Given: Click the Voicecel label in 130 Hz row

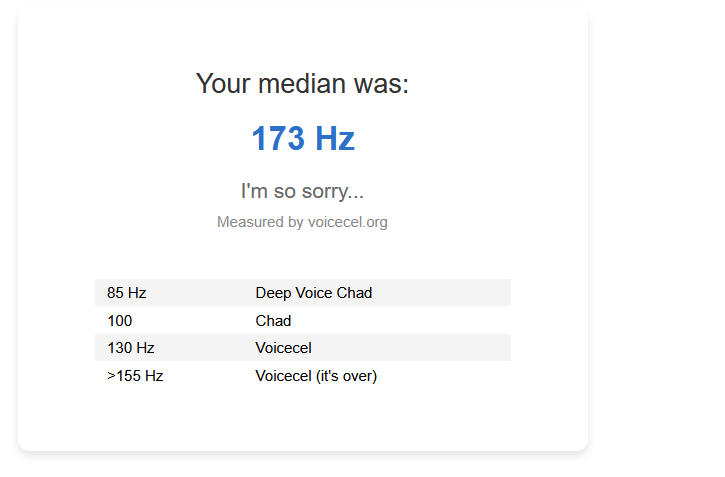Looking at the screenshot, I should pyautogui.click(x=283, y=348).
